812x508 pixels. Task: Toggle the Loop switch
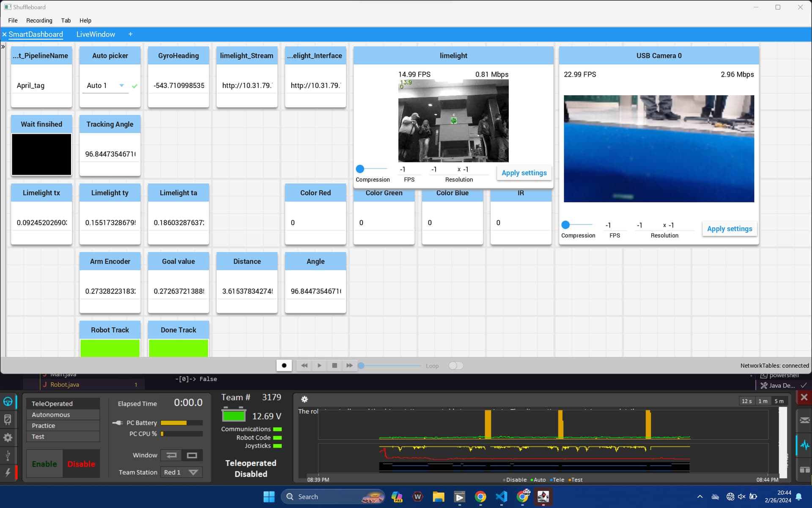tap(455, 365)
